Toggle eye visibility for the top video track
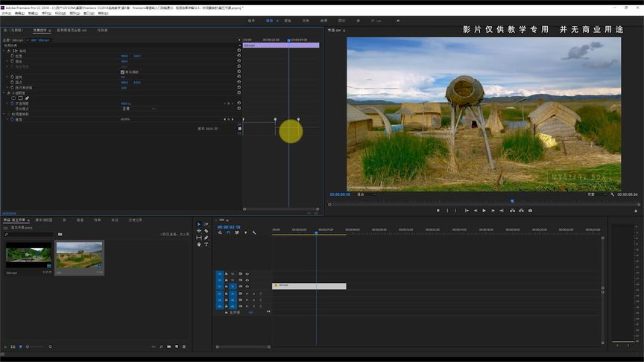This screenshot has width=644, height=362. click(x=247, y=274)
